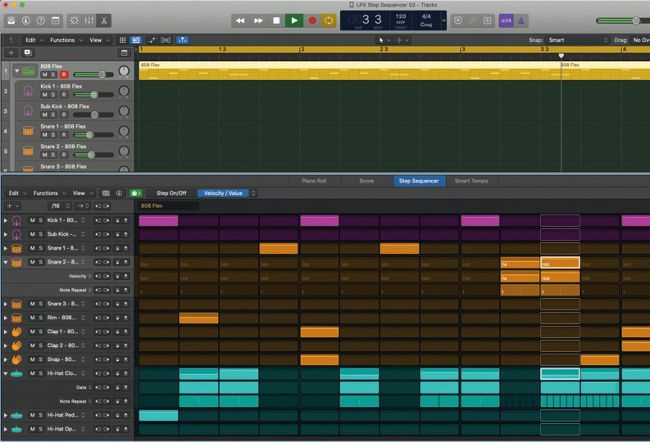Enable record on the 808 Flex track
650x442 pixels.
65,75
